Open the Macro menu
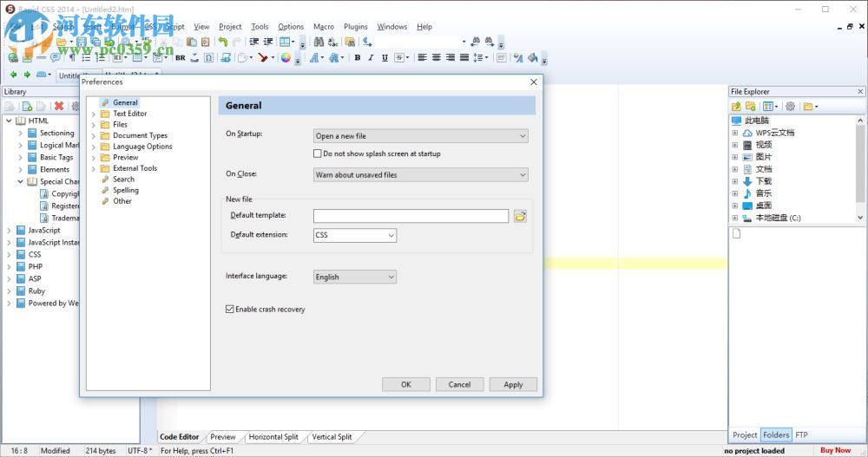The height and width of the screenshot is (457, 868). click(x=324, y=27)
